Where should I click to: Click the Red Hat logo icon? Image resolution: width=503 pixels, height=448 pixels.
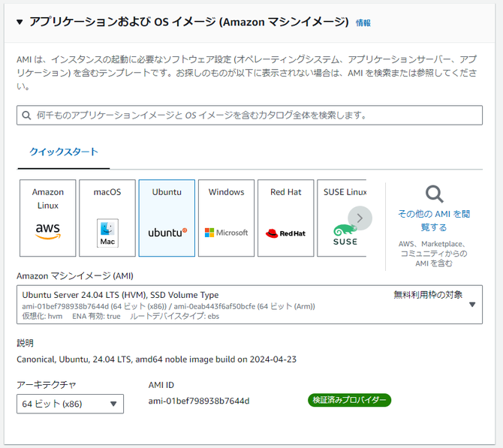click(285, 233)
